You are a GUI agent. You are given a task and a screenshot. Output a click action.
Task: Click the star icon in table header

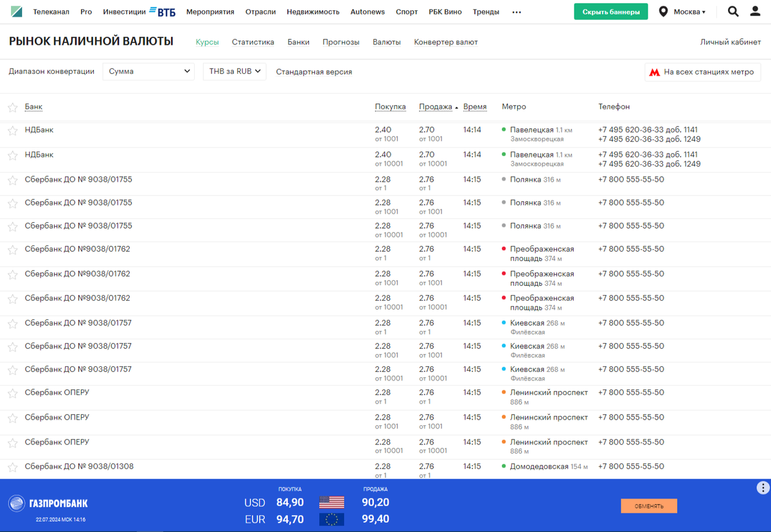click(13, 107)
